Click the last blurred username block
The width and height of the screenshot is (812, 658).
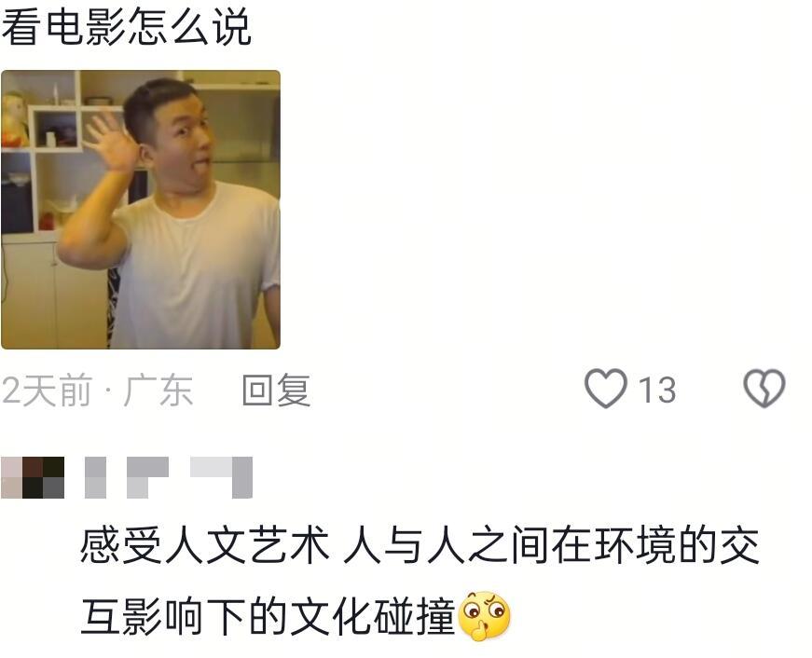pos(221,477)
